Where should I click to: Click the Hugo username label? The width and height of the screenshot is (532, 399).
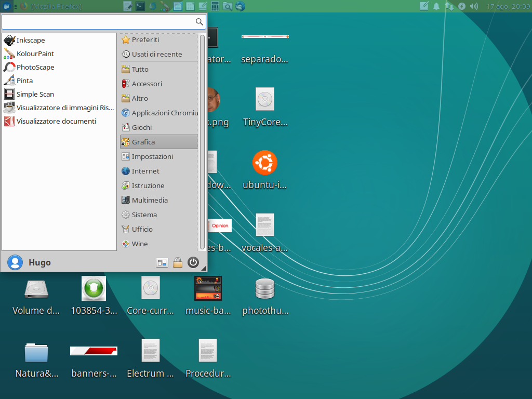(39, 262)
